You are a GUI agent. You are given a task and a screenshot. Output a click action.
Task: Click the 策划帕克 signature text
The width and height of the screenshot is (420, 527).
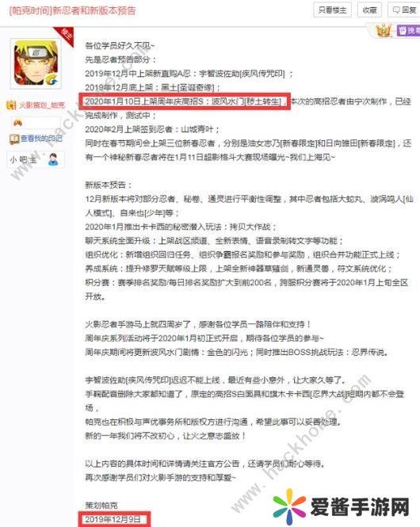point(101,505)
